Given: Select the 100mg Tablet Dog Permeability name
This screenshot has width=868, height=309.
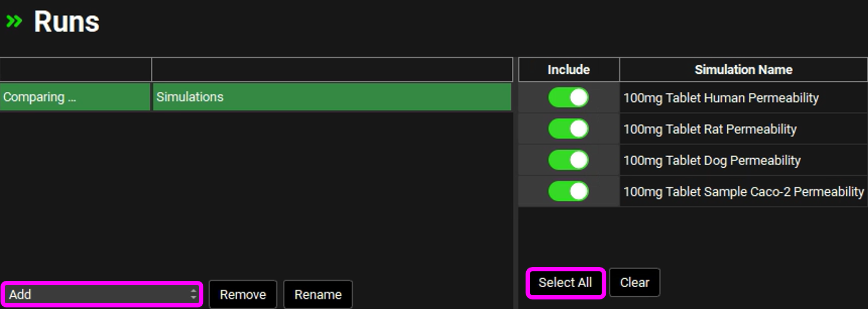Looking at the screenshot, I should tap(711, 161).
